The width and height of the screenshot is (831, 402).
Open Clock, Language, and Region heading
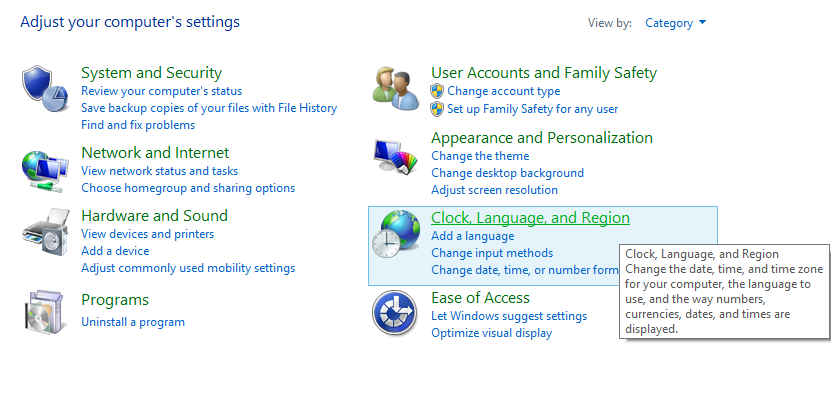(x=530, y=218)
